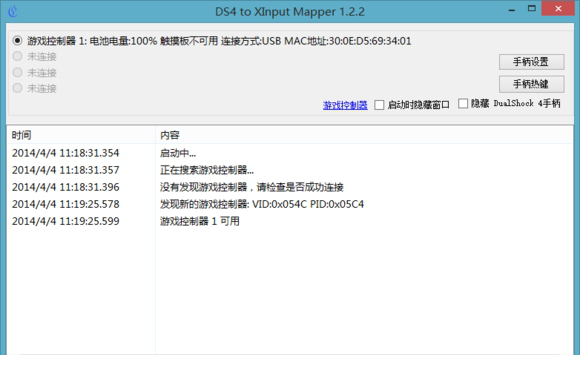The width and height of the screenshot is (580, 369).
Task: Minimize the DS4 to XInput Mapper window
Action: coord(512,10)
